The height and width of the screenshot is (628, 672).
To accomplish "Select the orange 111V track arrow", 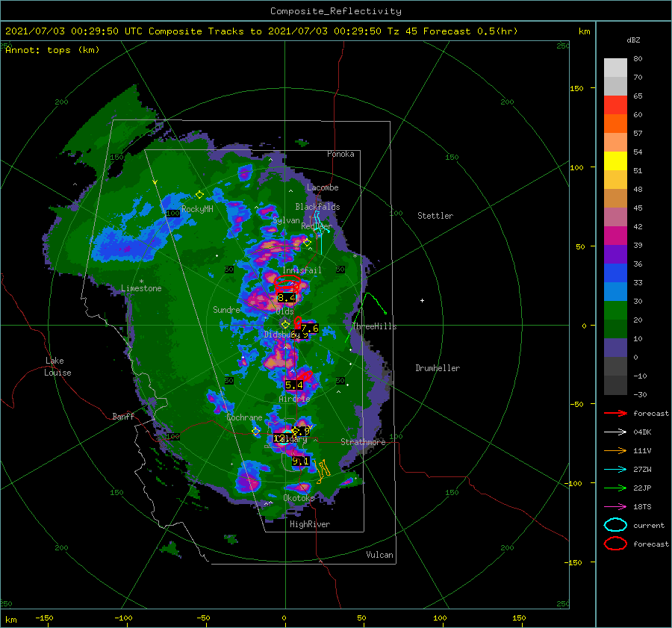I will click(615, 450).
